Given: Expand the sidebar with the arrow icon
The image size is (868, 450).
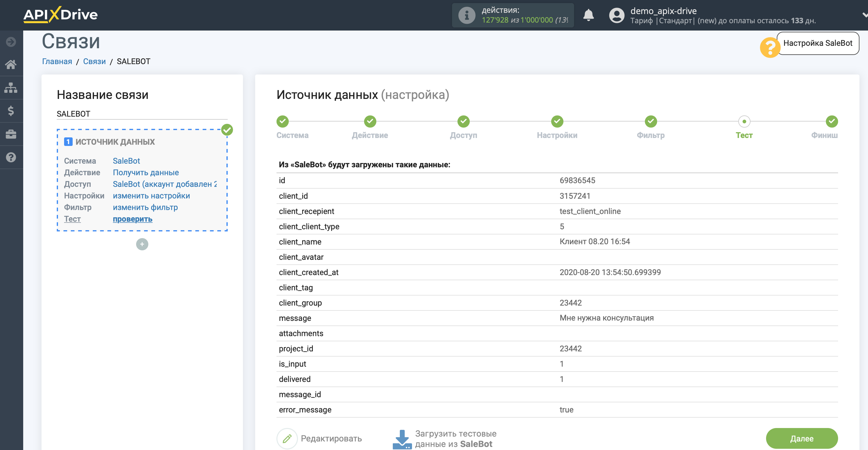Looking at the screenshot, I should [11, 42].
